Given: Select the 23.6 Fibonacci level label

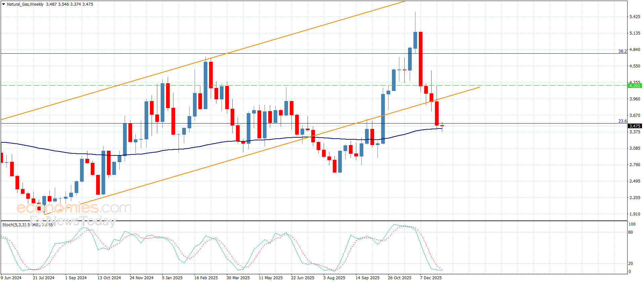Looking at the screenshot, I should 622,121.
